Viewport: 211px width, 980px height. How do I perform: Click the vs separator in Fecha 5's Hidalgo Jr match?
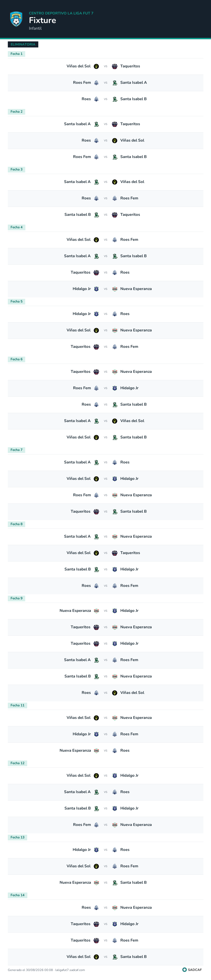(105, 314)
